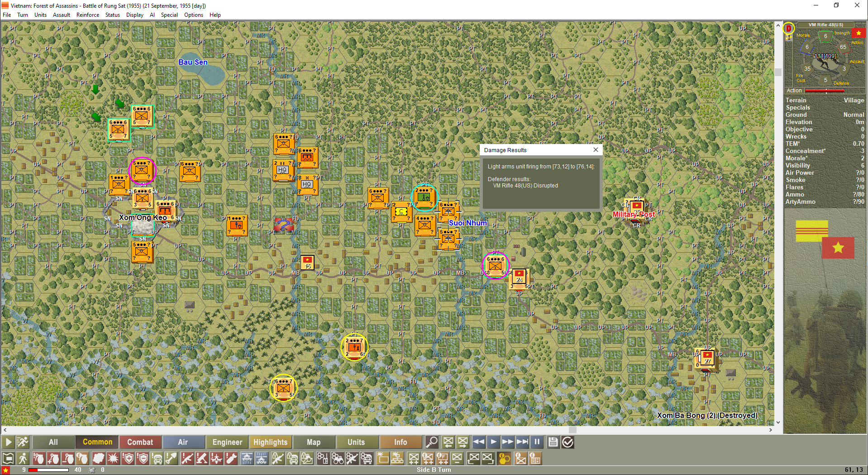Screen dimensions: 868x475
Task: Open the Display menu
Action: pos(135,15)
